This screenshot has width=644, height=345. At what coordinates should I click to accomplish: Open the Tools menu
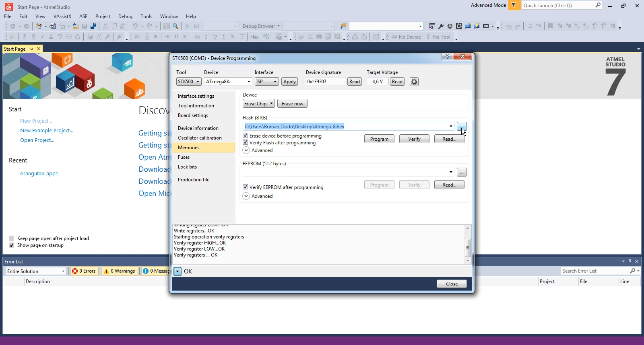(x=146, y=16)
